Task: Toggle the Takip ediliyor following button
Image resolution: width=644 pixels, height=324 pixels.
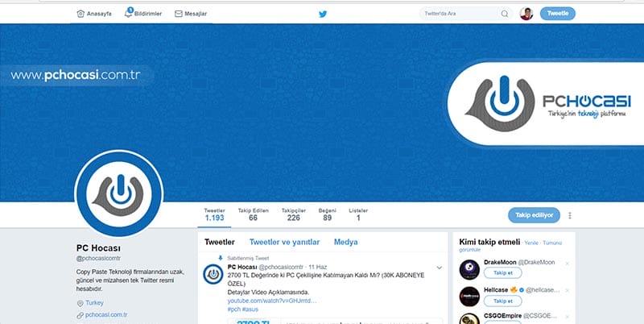Action: point(535,215)
